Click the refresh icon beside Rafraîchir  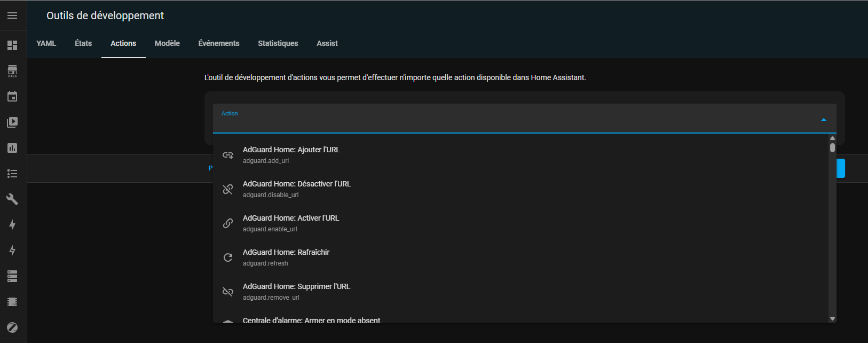coord(228,258)
